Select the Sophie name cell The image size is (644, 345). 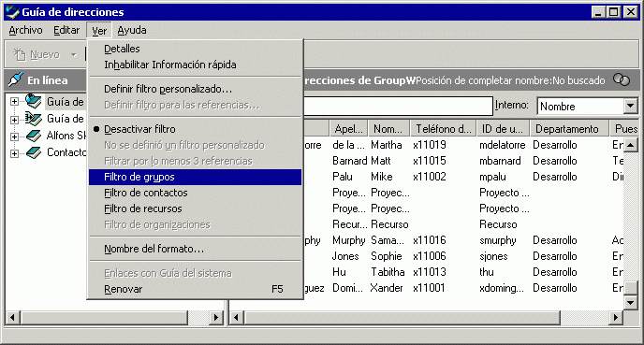tap(386, 256)
